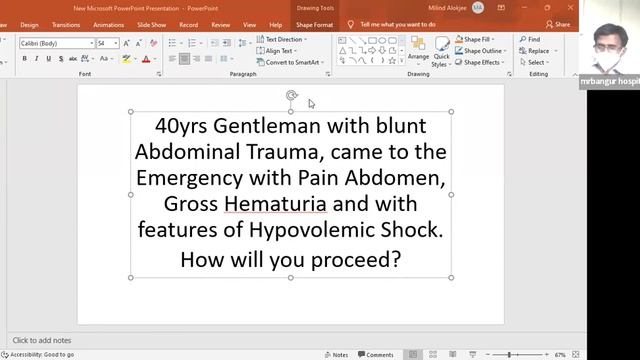This screenshot has width=640, height=360.
Task: Click the Share button
Action: click(x=558, y=24)
